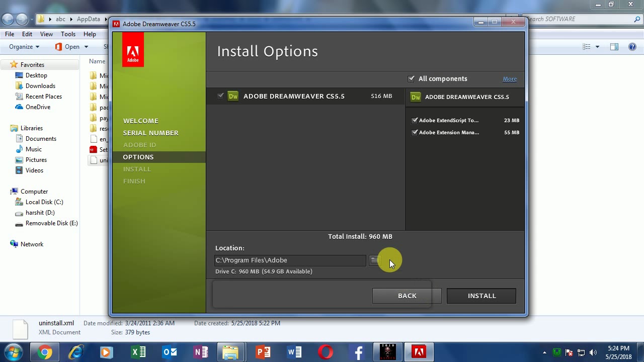Expand the Open button dropdown arrow in Explorer
This screenshot has width=644, height=362.
(86, 47)
